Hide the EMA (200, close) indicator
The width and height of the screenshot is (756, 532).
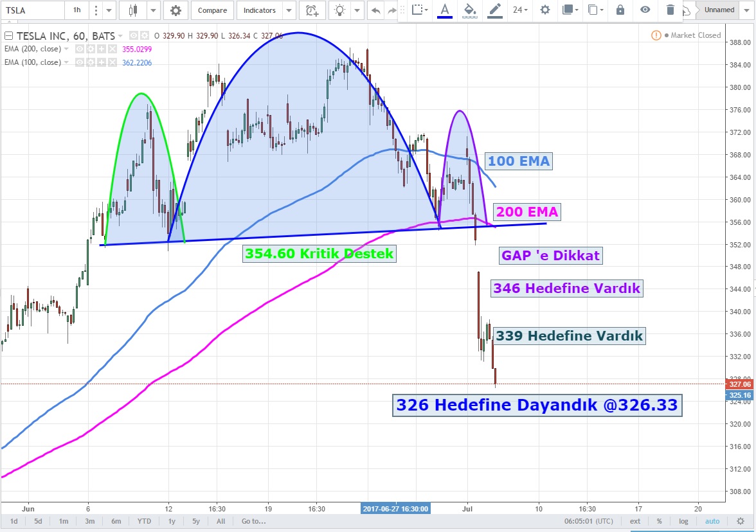tap(80, 49)
